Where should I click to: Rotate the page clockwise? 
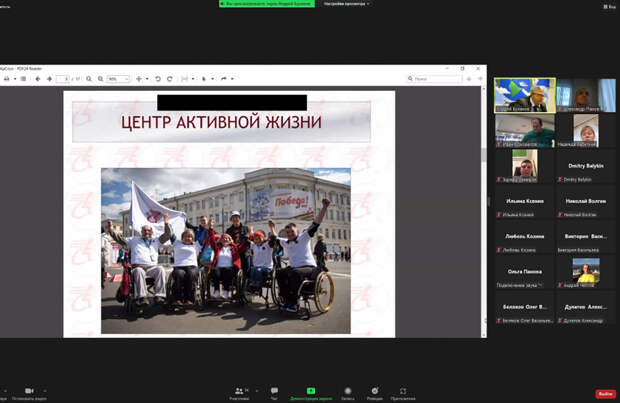[170, 79]
